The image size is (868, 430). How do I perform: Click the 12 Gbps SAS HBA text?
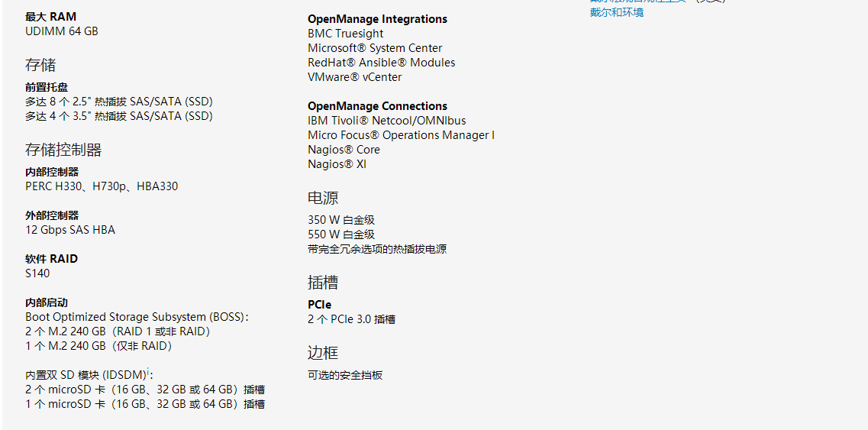pyautogui.click(x=70, y=229)
